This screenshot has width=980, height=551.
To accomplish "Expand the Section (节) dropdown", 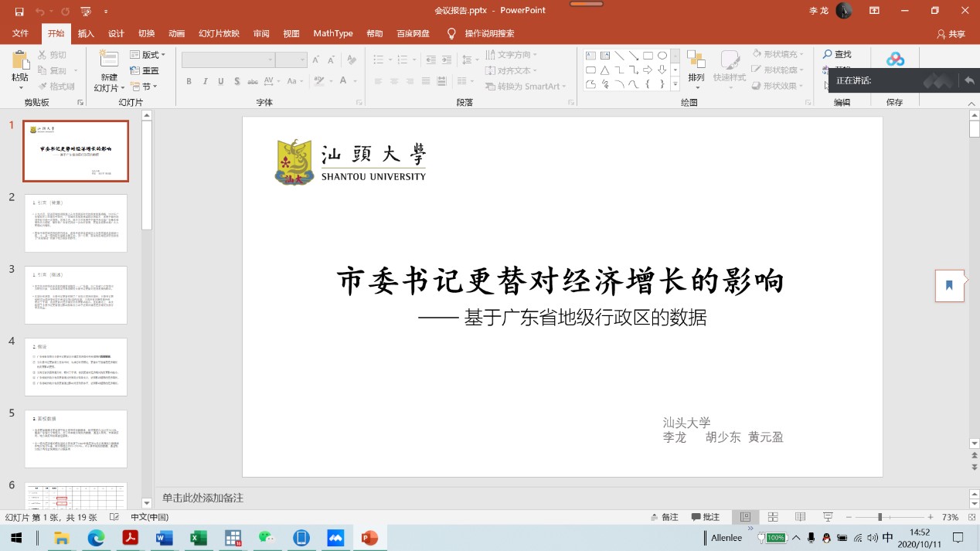I will click(145, 87).
